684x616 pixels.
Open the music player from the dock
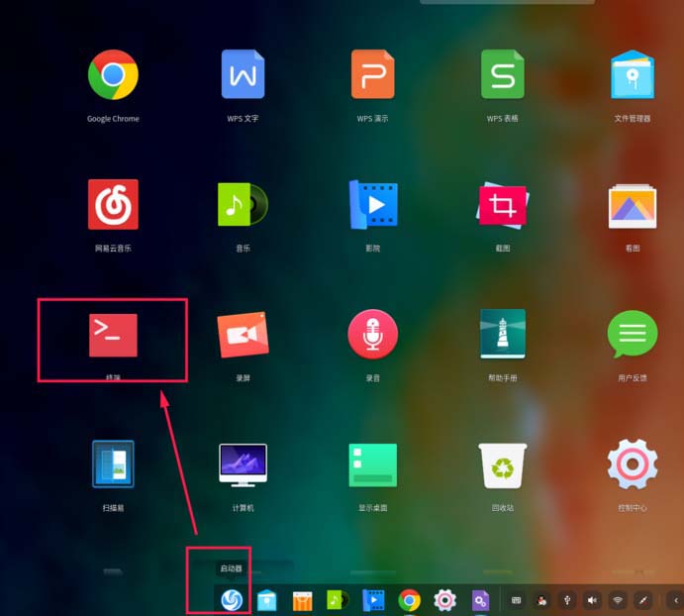pos(338,600)
